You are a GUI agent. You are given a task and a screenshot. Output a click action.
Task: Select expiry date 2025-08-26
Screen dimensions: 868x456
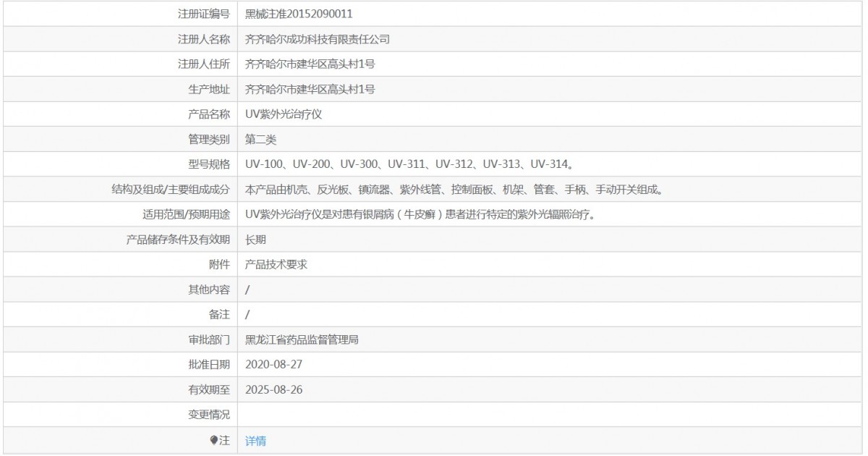[x=273, y=390]
